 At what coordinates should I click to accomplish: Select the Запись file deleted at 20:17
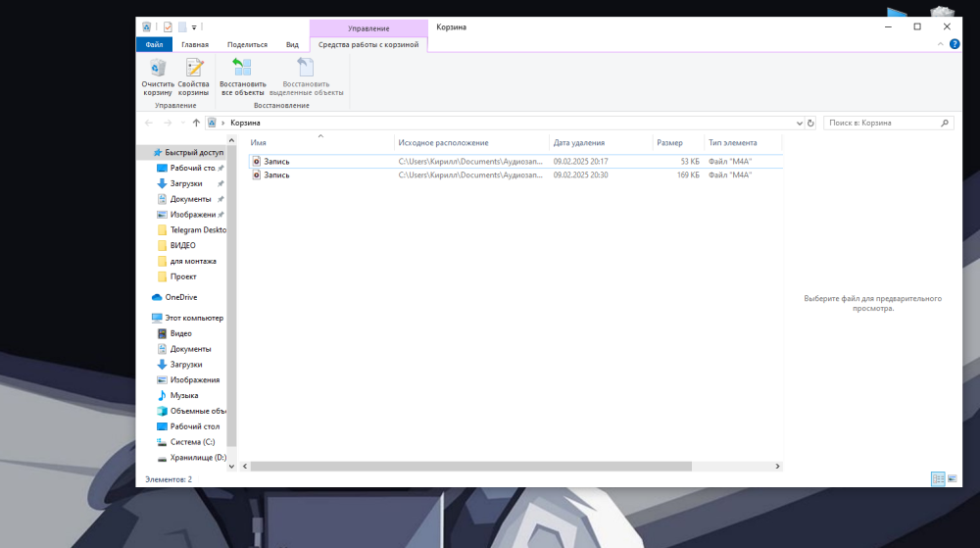tap(515, 161)
